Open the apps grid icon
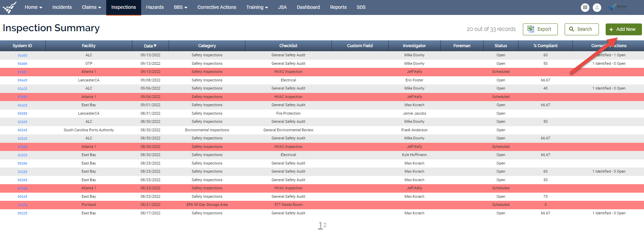Viewport: 644px width, 231px height. [x=585, y=7]
